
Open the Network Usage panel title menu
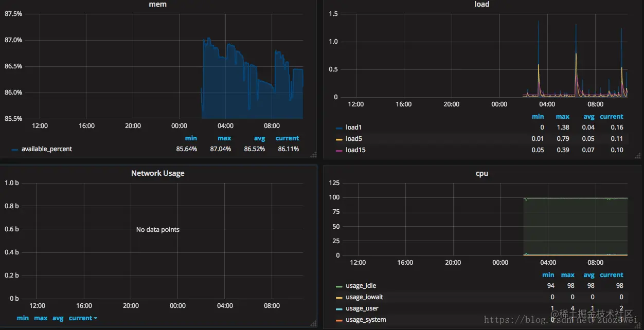157,173
